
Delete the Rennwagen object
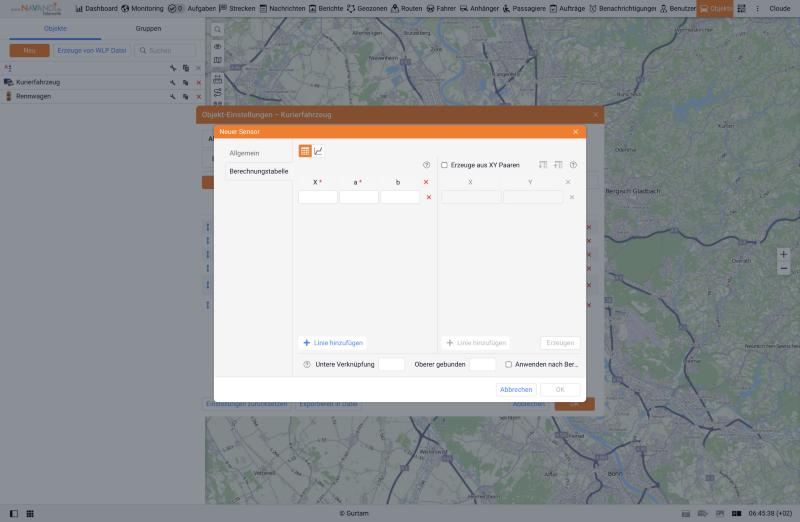click(x=199, y=96)
